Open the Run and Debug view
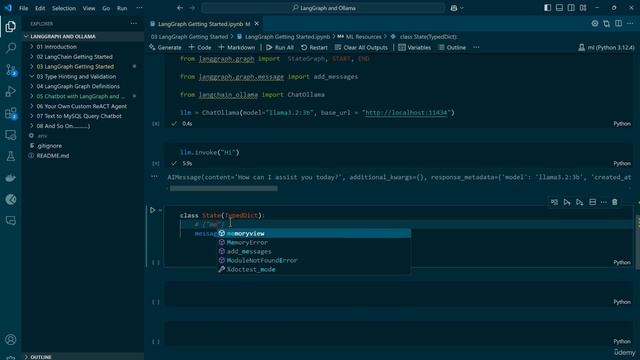Viewport: 640px width, 360px height. click(11, 91)
